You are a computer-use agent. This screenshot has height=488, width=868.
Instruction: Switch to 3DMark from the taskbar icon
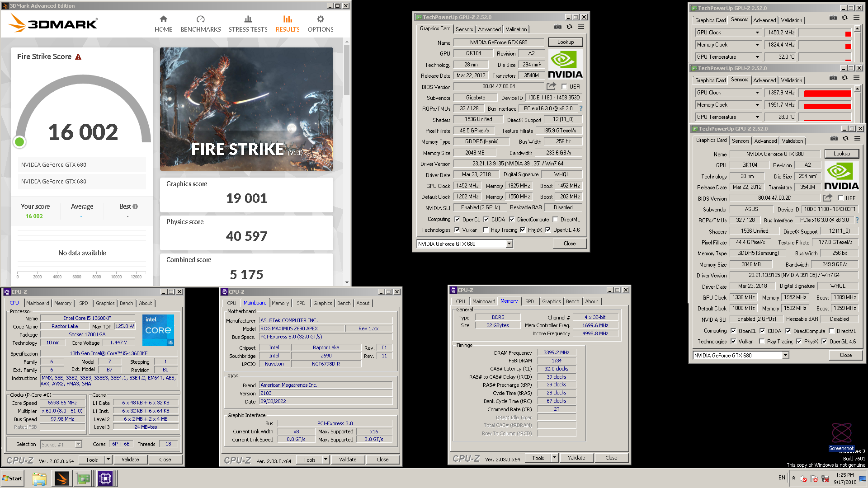[x=61, y=479]
